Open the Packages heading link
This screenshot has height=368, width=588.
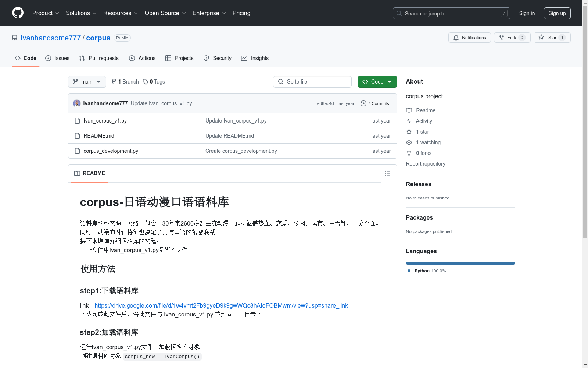click(419, 217)
